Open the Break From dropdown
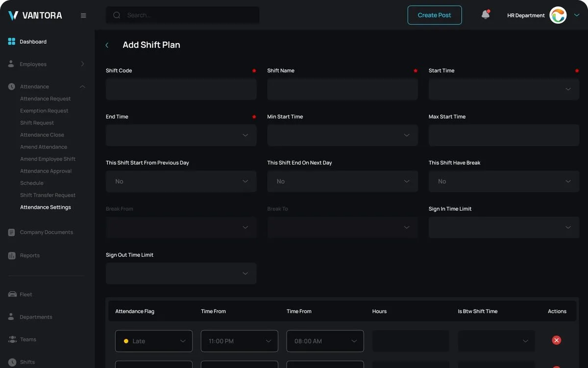The image size is (588, 368). coord(181,228)
